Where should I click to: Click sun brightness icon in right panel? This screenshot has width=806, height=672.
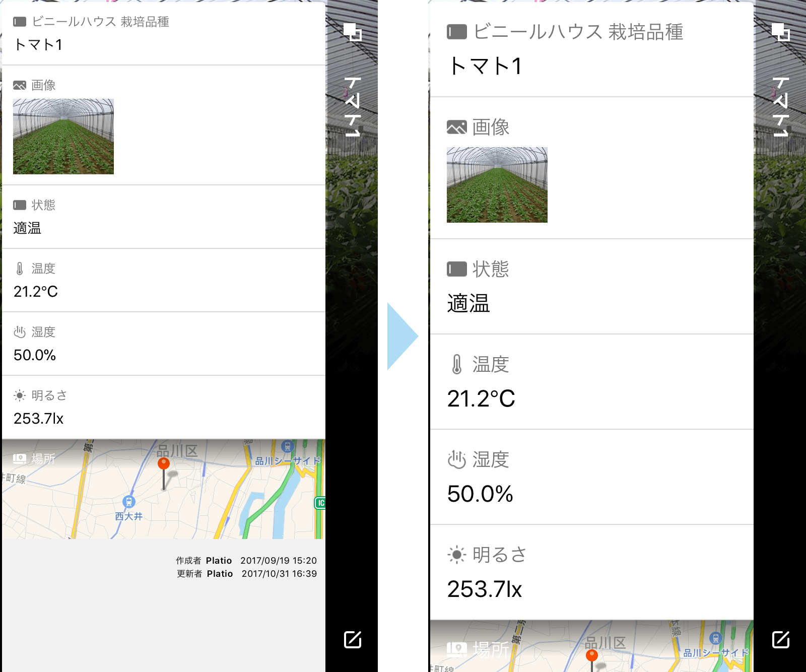[x=456, y=555]
